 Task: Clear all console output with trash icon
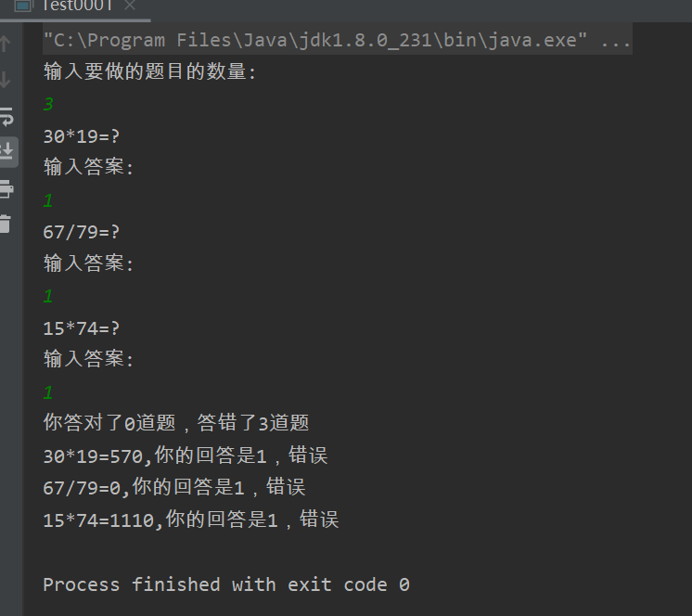point(6,223)
